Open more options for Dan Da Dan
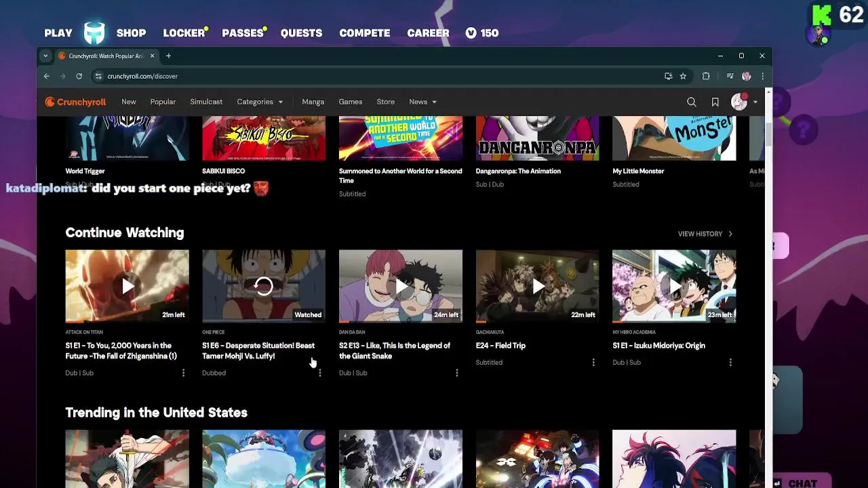The width and height of the screenshot is (868, 488). coord(457,373)
